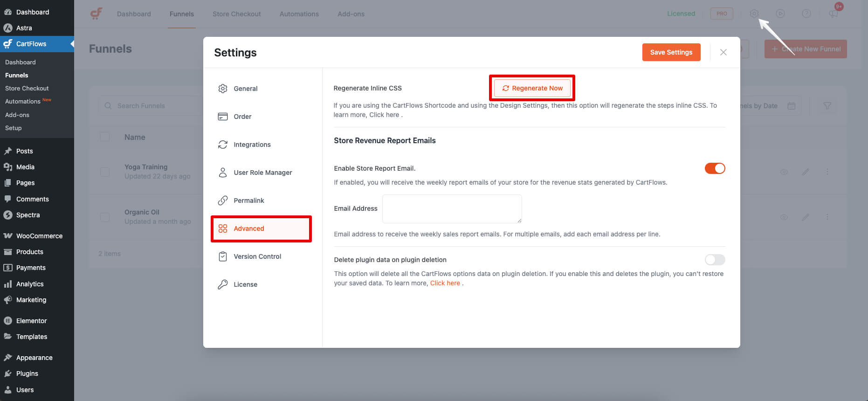Save the settings
868x401 pixels.
[x=671, y=52]
